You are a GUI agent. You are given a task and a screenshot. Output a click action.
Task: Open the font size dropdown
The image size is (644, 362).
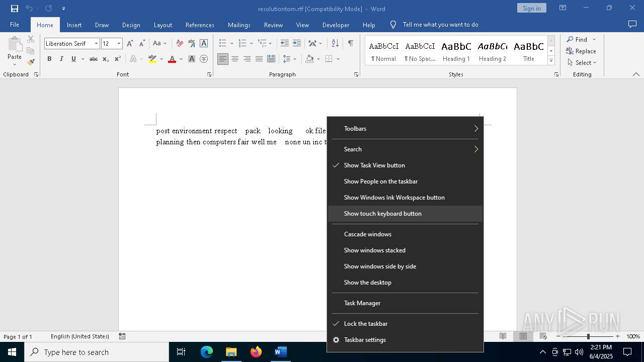click(x=119, y=44)
